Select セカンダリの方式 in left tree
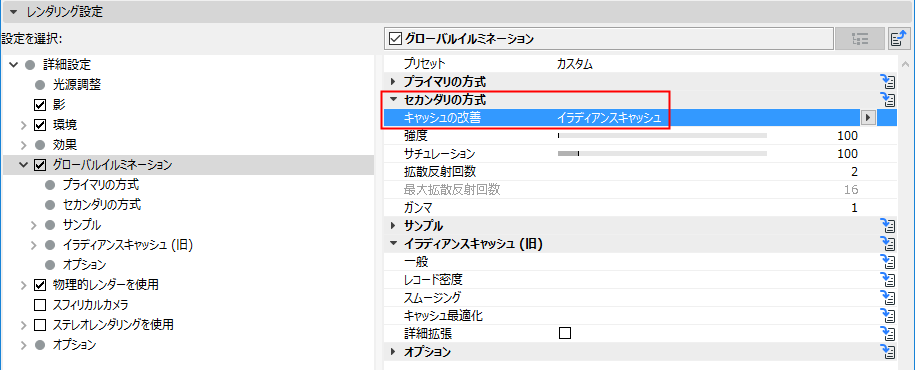The height and width of the screenshot is (370, 915). (x=101, y=205)
